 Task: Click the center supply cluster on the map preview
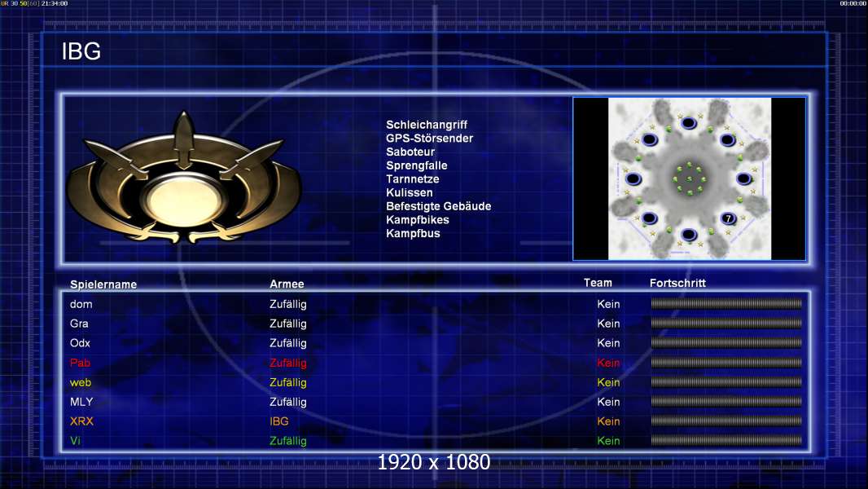pyautogui.click(x=689, y=178)
